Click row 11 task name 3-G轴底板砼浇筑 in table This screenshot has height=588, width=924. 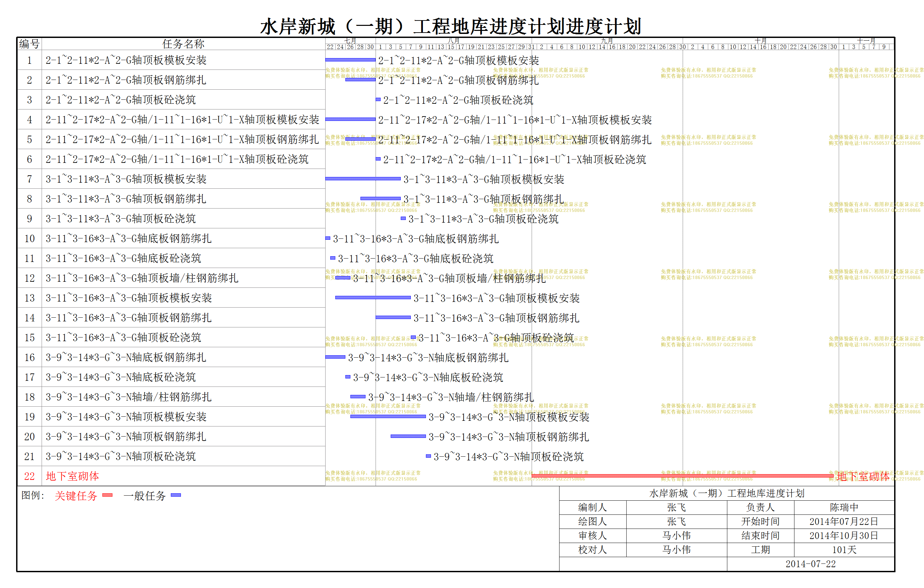click(x=124, y=258)
